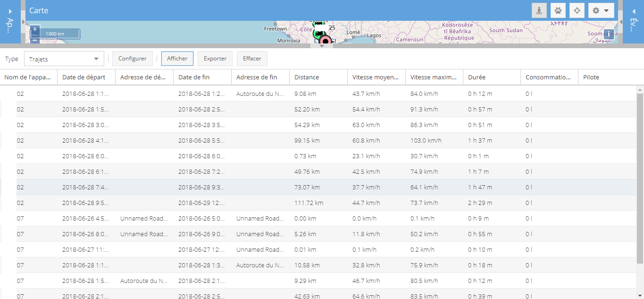Click the crosshair locate icon on map toolbar
644x299 pixels.
click(577, 10)
